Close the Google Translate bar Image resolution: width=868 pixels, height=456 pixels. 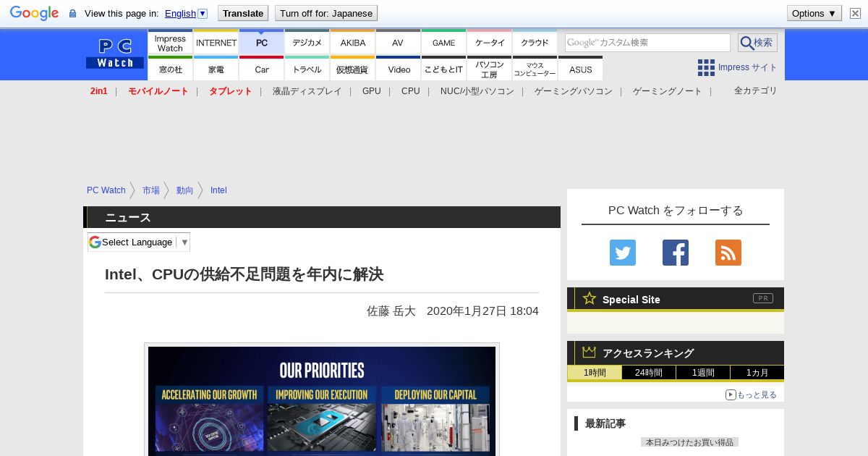[x=855, y=13]
